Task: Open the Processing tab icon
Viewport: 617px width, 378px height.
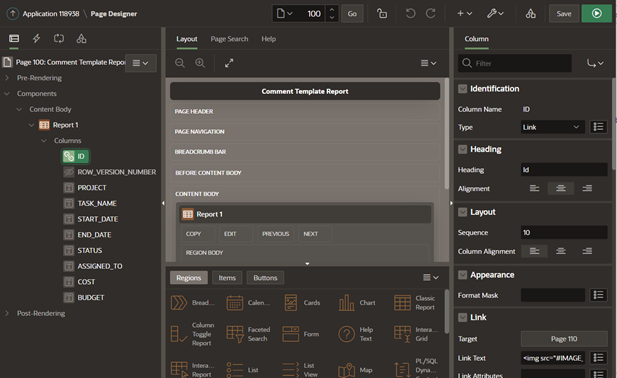Action: click(x=59, y=38)
